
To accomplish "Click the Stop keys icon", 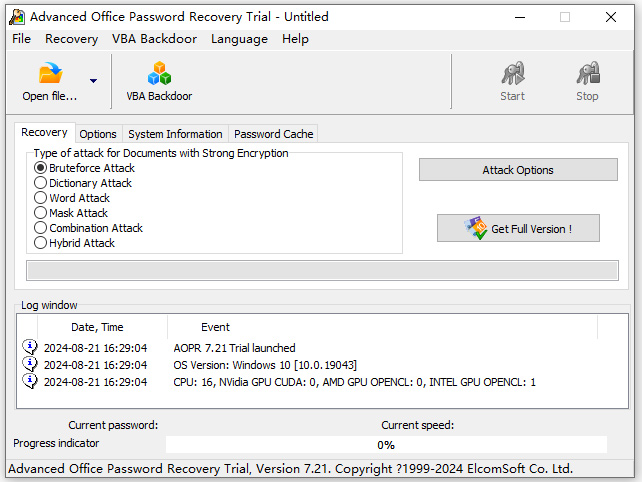I will pyautogui.click(x=588, y=73).
